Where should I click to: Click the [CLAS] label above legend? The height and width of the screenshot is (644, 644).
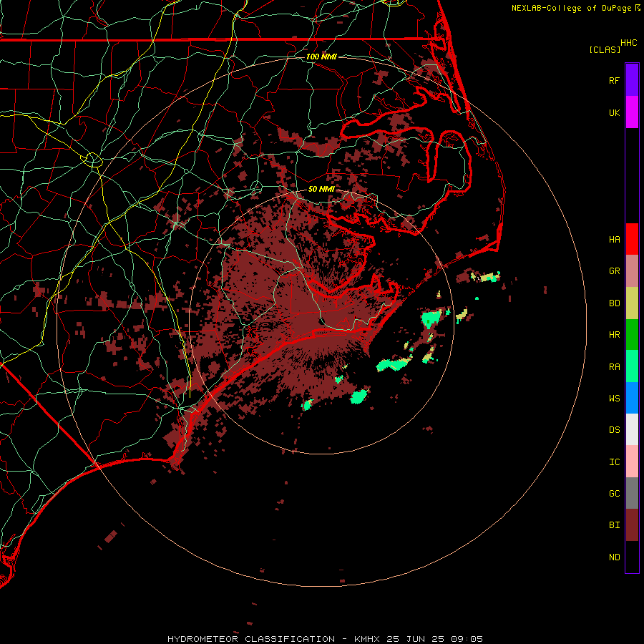[605, 49]
